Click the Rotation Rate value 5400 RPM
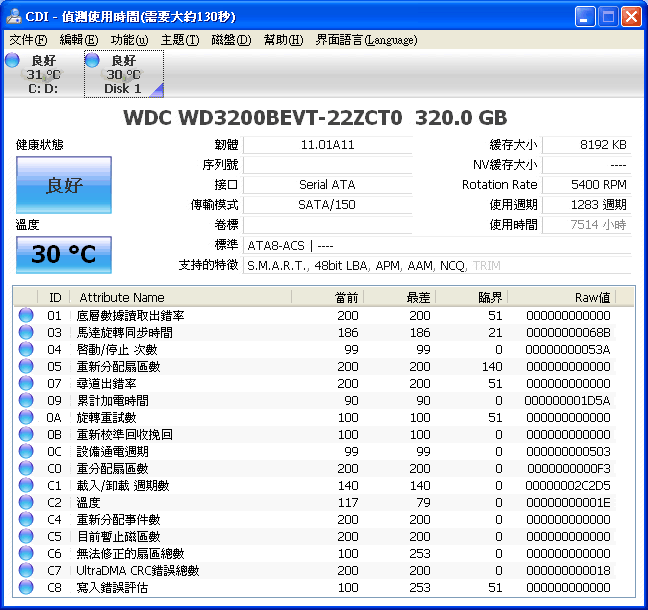This screenshot has height=610, width=648. pyautogui.click(x=586, y=185)
